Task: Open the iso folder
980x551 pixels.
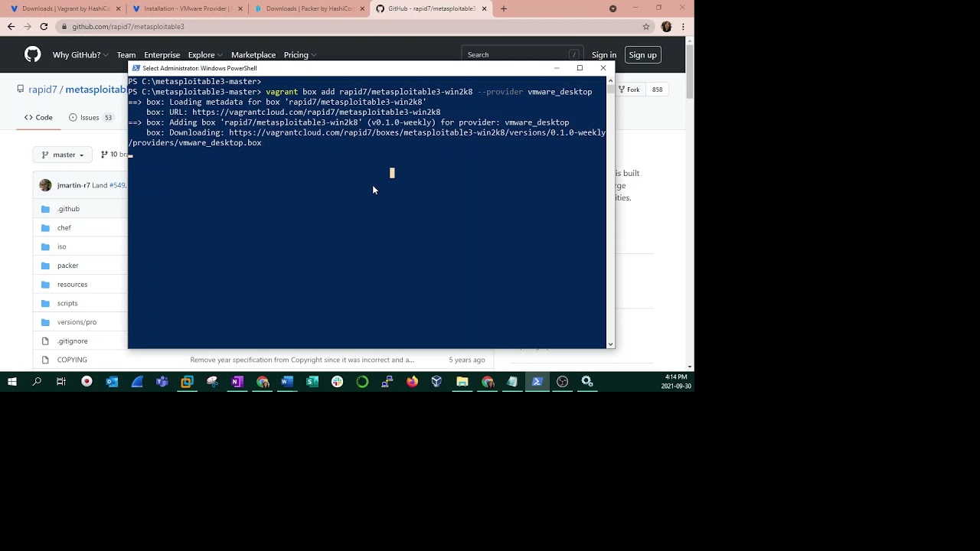Action: (62, 246)
